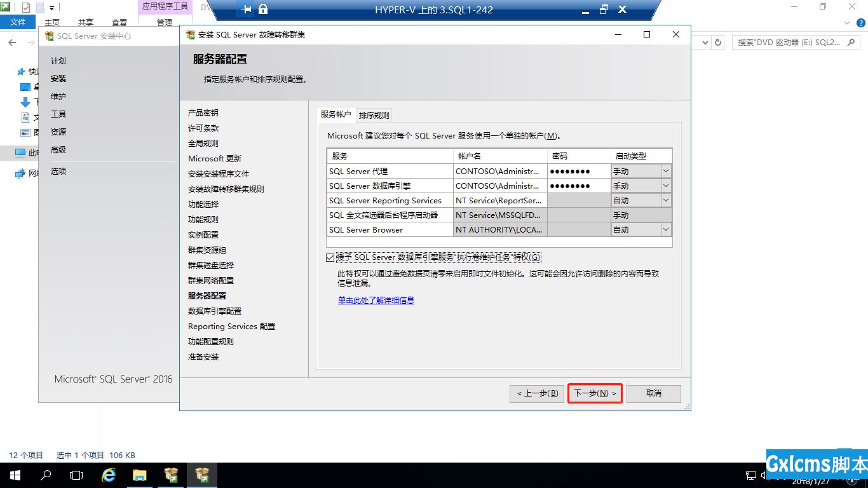This screenshot has height=488, width=868.
Task: Select 计划 in Installation Center
Action: click(x=58, y=61)
